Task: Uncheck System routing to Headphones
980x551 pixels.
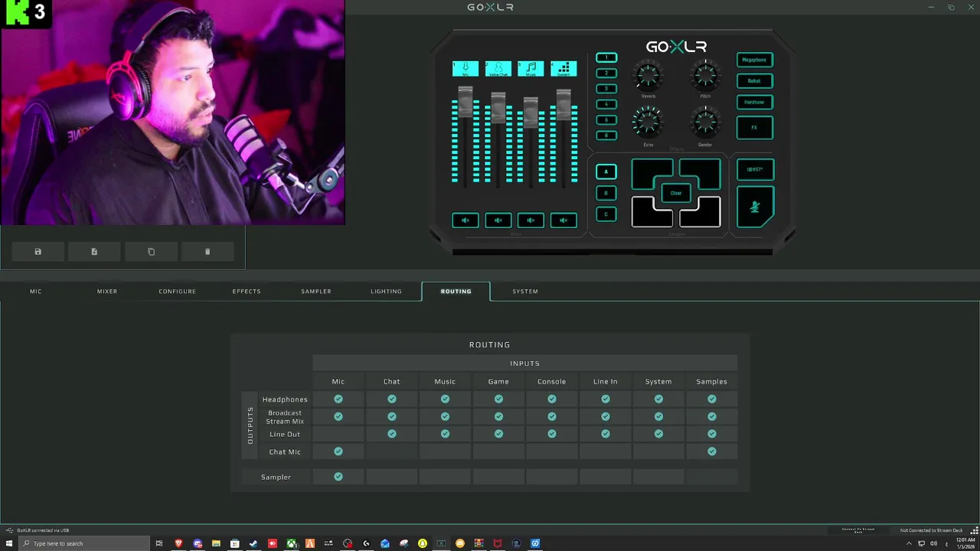Action: coord(658,399)
